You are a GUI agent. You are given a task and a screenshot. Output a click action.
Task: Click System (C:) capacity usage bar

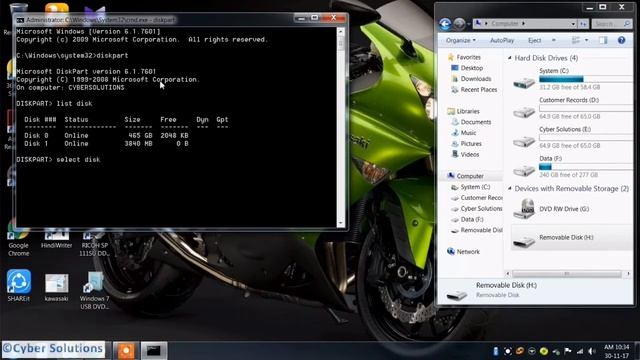(585, 79)
